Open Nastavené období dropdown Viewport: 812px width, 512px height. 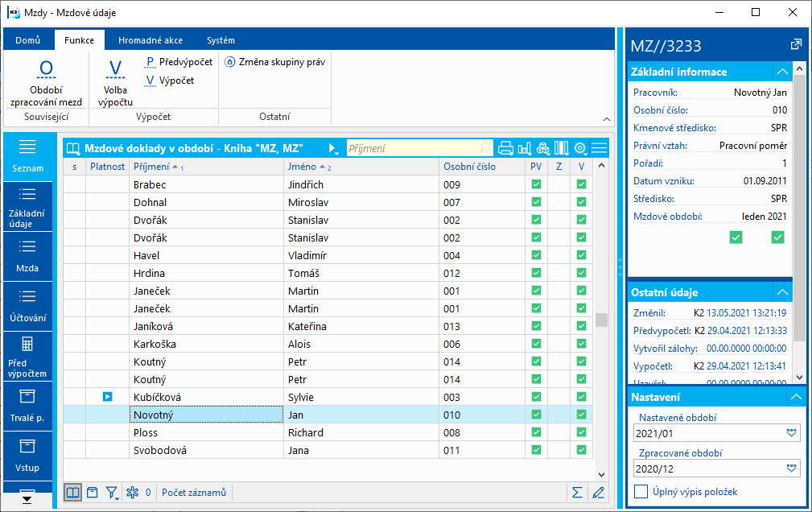coord(791,433)
